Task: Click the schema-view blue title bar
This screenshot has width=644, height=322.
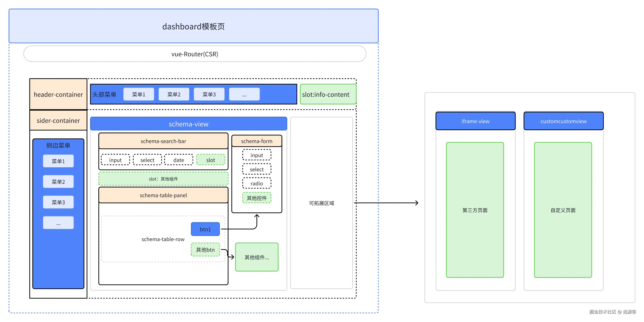Action: point(189,124)
